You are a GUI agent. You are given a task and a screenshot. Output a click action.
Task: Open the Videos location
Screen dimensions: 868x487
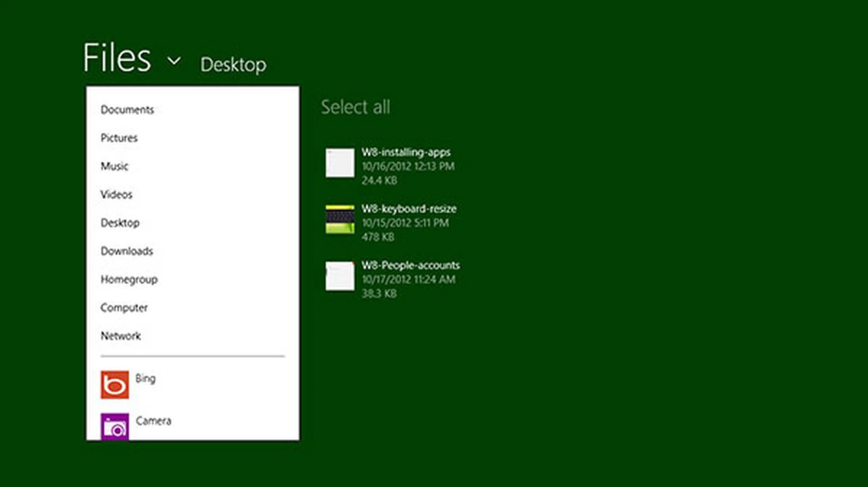point(116,195)
